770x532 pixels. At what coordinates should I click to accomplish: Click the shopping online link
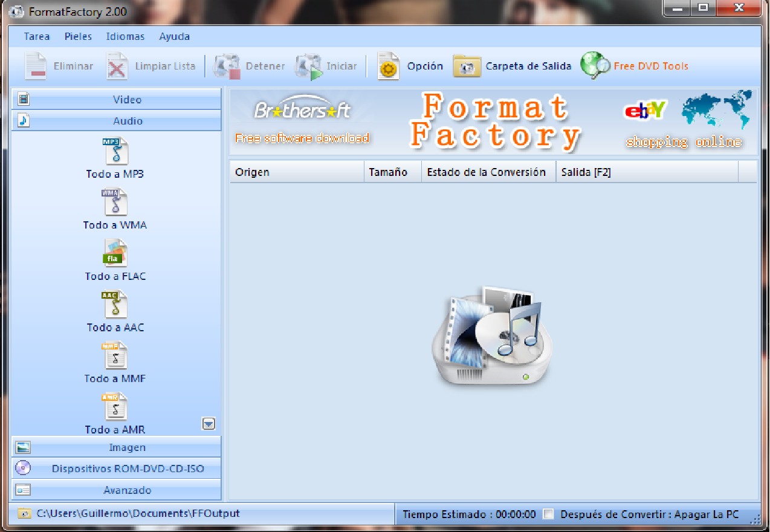(684, 142)
